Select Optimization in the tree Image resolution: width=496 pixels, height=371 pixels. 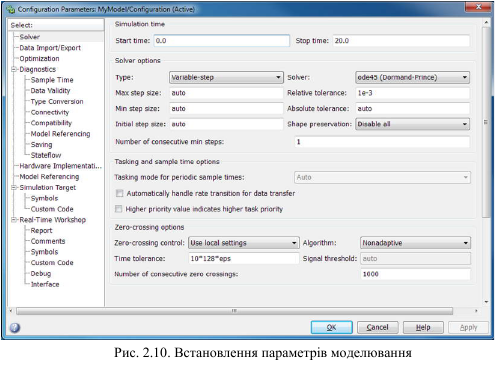[x=39, y=59]
